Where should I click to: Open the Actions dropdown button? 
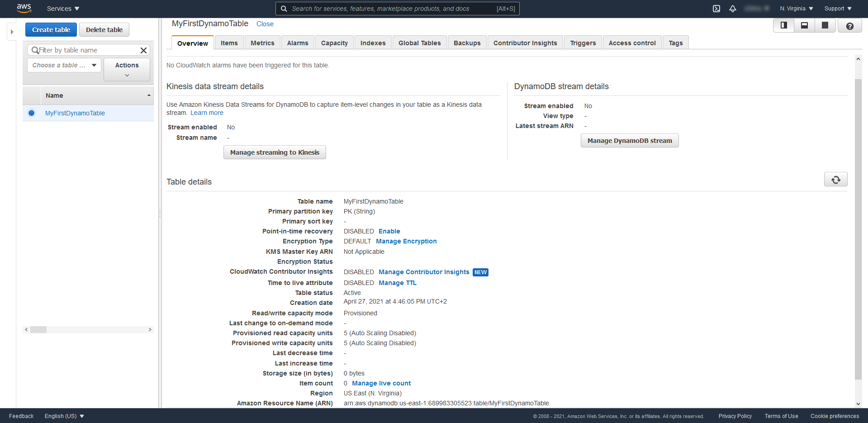point(127,70)
